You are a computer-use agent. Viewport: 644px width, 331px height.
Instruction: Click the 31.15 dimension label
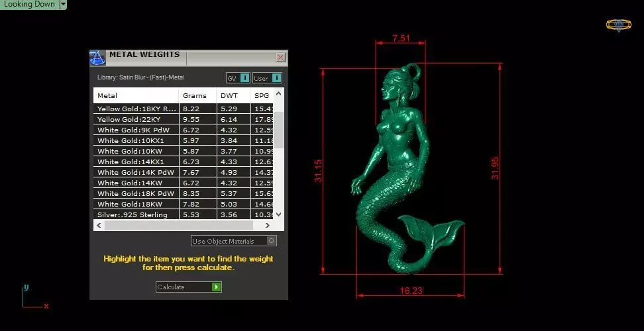point(318,171)
